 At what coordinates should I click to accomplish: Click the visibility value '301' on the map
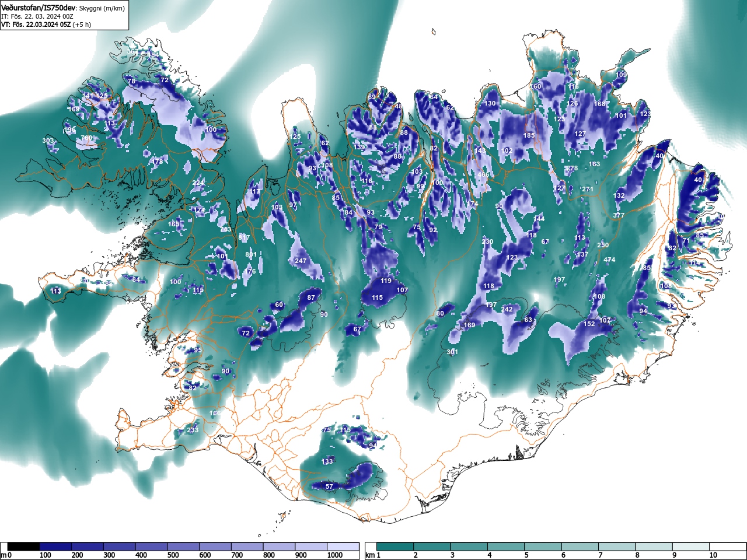(x=452, y=352)
